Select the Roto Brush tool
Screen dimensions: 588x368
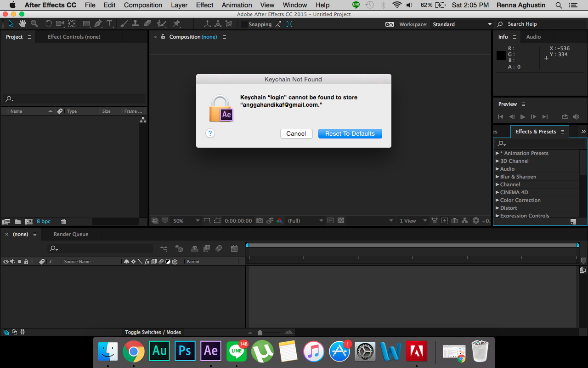point(161,23)
